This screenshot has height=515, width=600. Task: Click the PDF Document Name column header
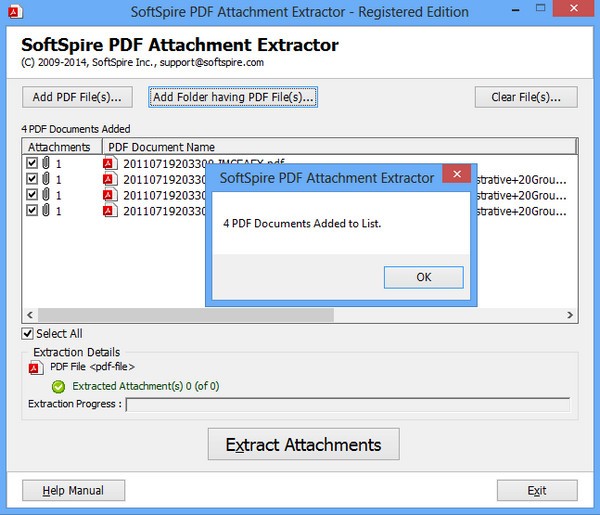coord(339,147)
